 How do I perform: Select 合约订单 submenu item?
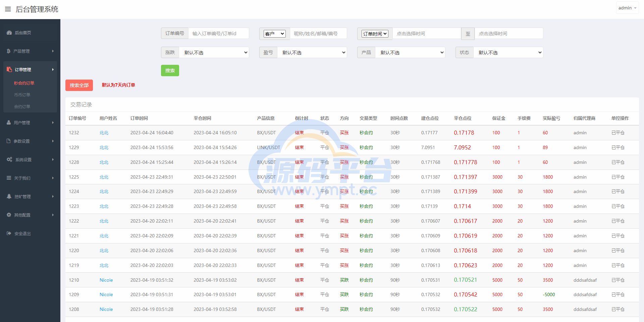tap(22, 106)
